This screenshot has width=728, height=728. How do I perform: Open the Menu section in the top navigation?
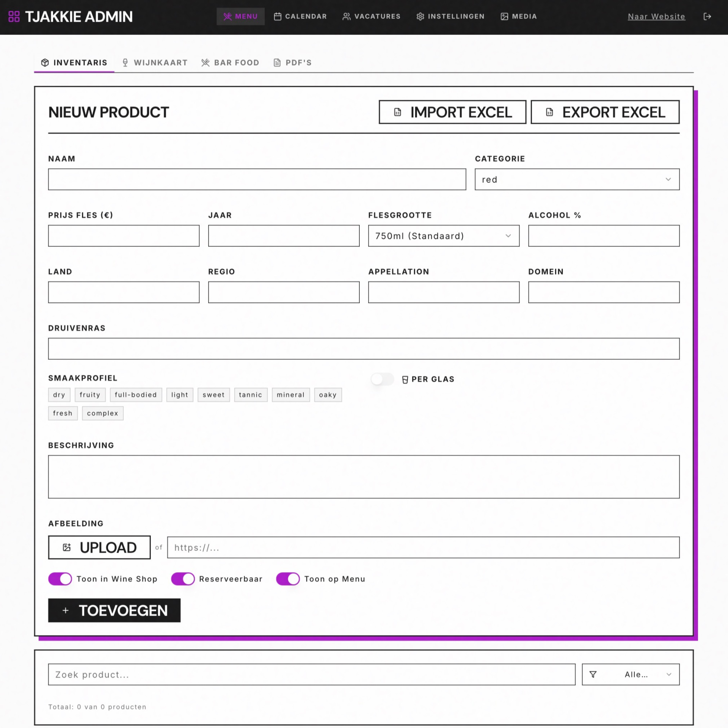(x=240, y=16)
